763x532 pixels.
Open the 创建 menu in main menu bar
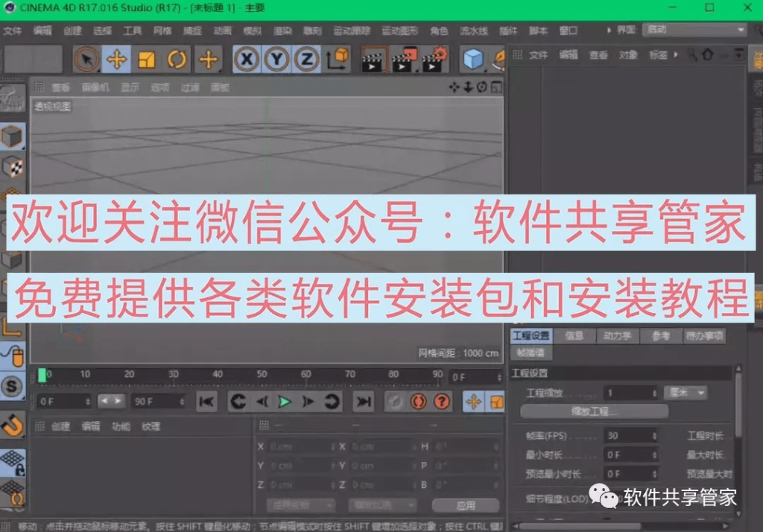coord(72,31)
